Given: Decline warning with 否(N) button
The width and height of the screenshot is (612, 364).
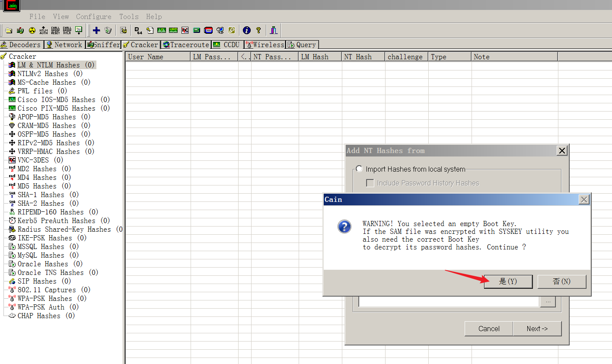Looking at the screenshot, I should (562, 281).
